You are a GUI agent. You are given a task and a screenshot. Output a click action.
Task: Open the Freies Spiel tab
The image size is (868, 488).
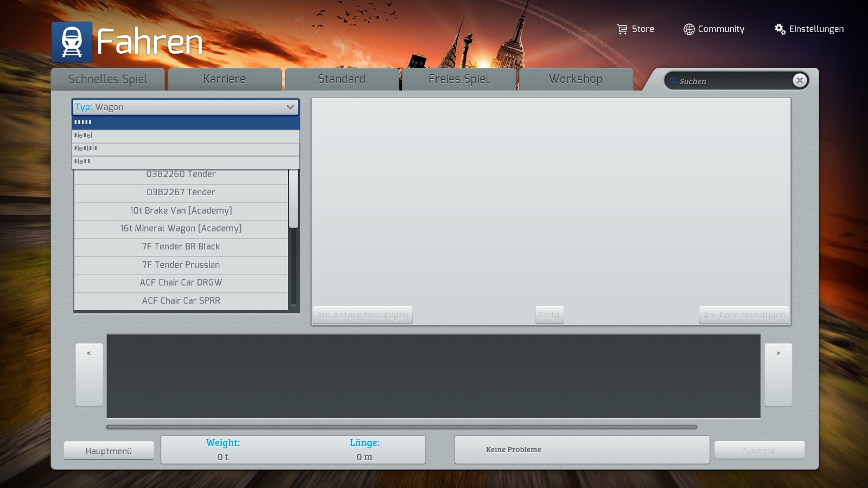coord(459,79)
